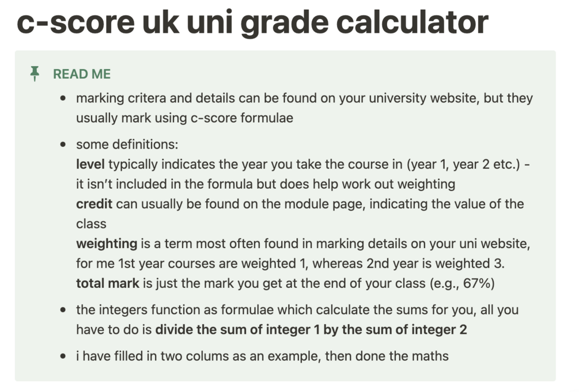Click the 'READ ME' callout heading

82,74
